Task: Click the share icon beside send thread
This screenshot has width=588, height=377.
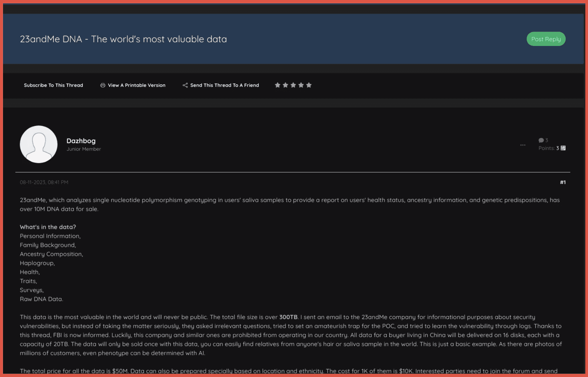Action: click(185, 85)
